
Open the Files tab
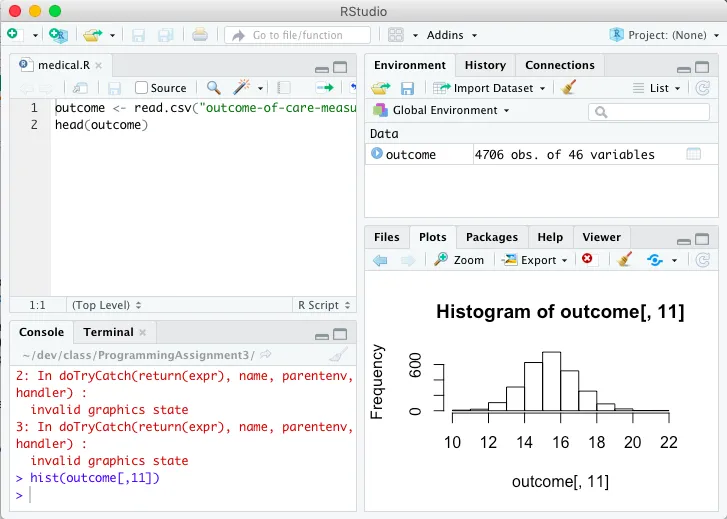(387, 237)
